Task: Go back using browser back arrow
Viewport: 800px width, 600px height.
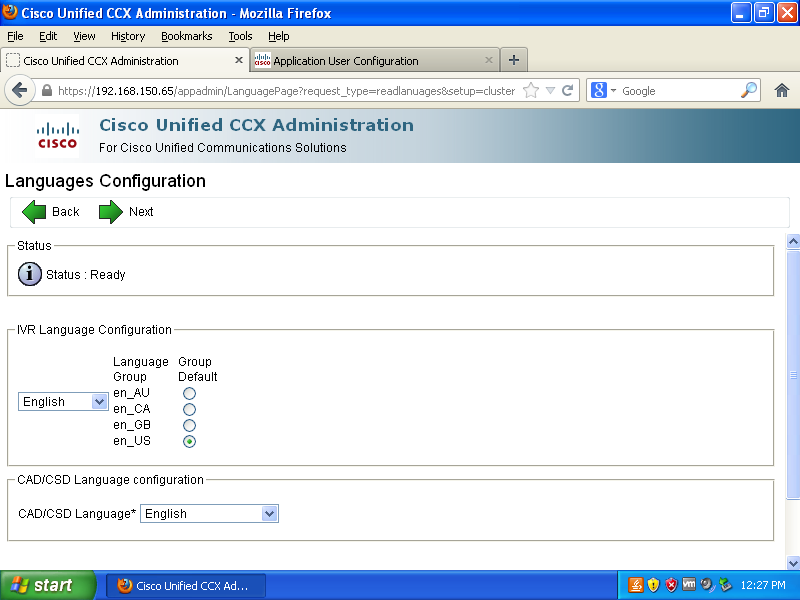Action: click(19, 91)
